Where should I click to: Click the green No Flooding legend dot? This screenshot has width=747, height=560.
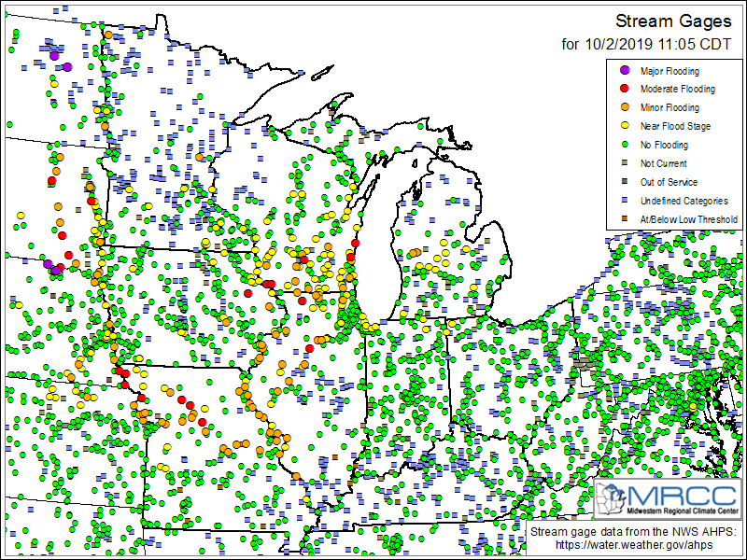625,146
